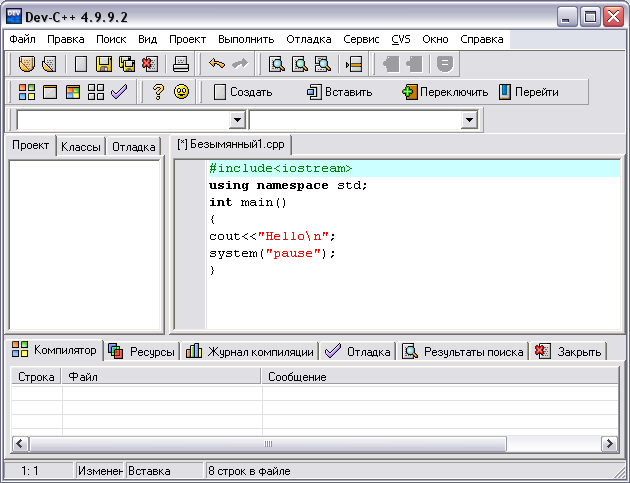This screenshot has height=483, width=630.
Task: Open the CVS menu
Action: click(x=401, y=39)
